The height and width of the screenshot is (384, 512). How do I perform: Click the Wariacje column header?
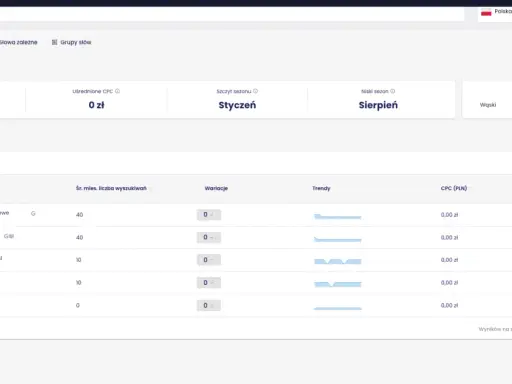(216, 188)
